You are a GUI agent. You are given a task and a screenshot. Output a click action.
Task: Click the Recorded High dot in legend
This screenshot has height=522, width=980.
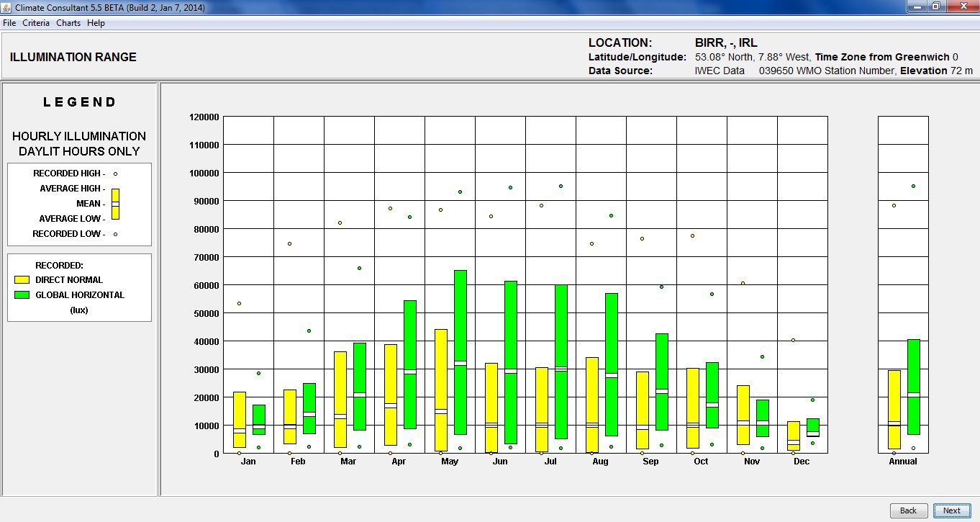115,174
